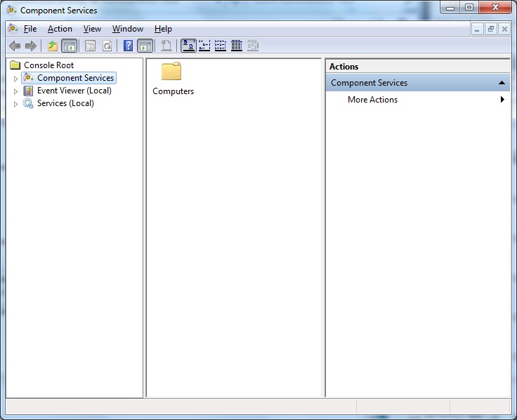
Task: Open the View menu
Action: [x=92, y=29]
